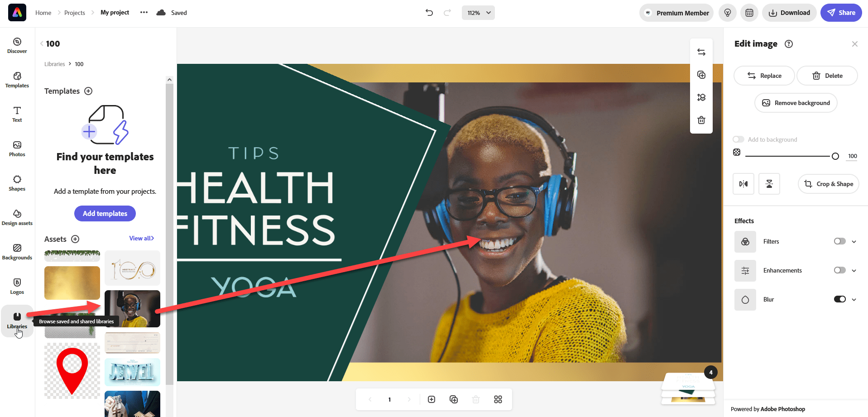Open the calendar content scheduler icon in the header

tap(749, 12)
